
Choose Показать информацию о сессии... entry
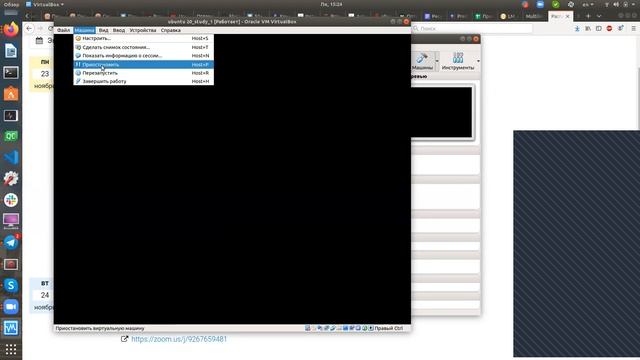pyautogui.click(x=143, y=56)
